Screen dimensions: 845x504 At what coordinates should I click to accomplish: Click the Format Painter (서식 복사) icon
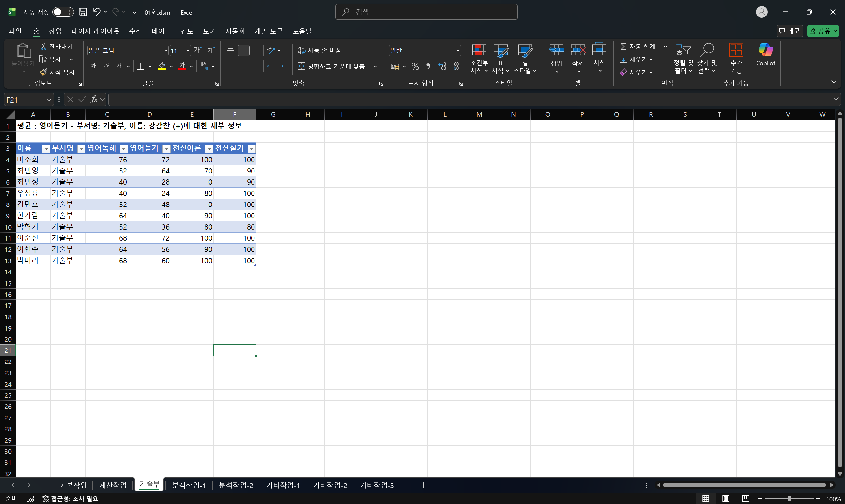43,72
